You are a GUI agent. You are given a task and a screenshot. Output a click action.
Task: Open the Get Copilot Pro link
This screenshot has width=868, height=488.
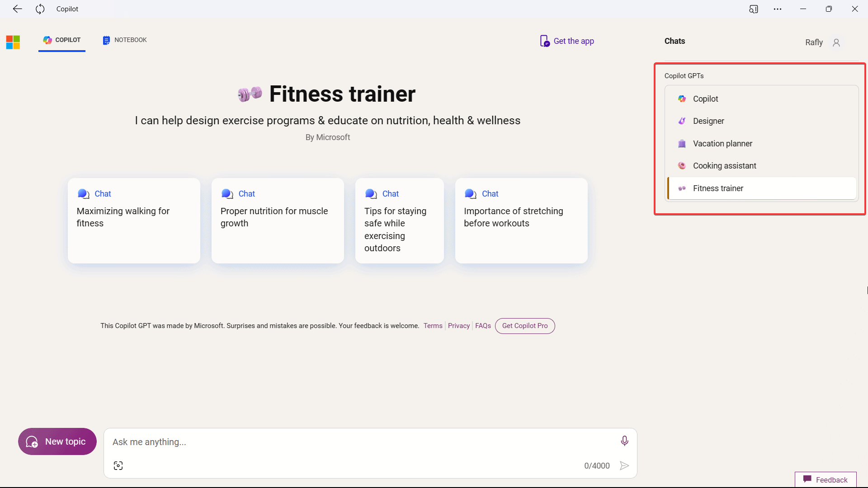coord(524,325)
